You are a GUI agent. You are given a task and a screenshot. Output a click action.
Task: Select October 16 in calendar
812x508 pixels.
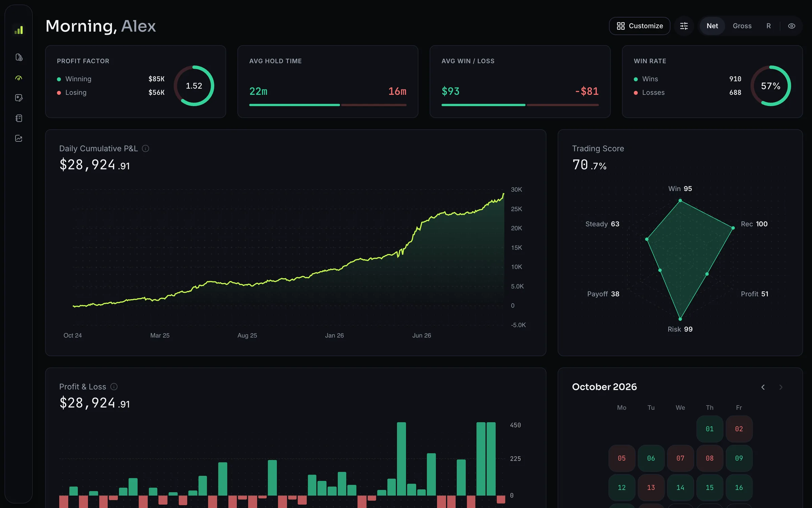[739, 488]
